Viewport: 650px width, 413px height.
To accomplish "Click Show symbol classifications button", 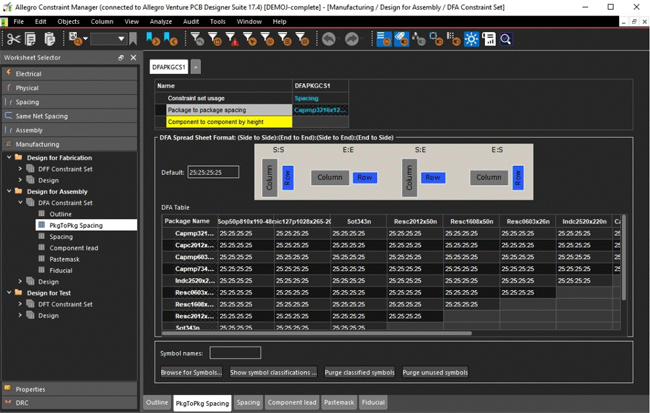I will coord(273,372).
